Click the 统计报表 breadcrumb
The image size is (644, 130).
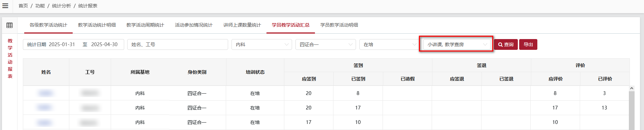[88, 6]
